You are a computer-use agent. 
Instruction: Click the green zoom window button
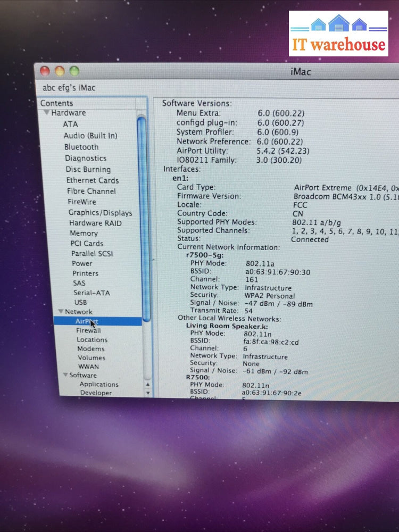(74, 71)
